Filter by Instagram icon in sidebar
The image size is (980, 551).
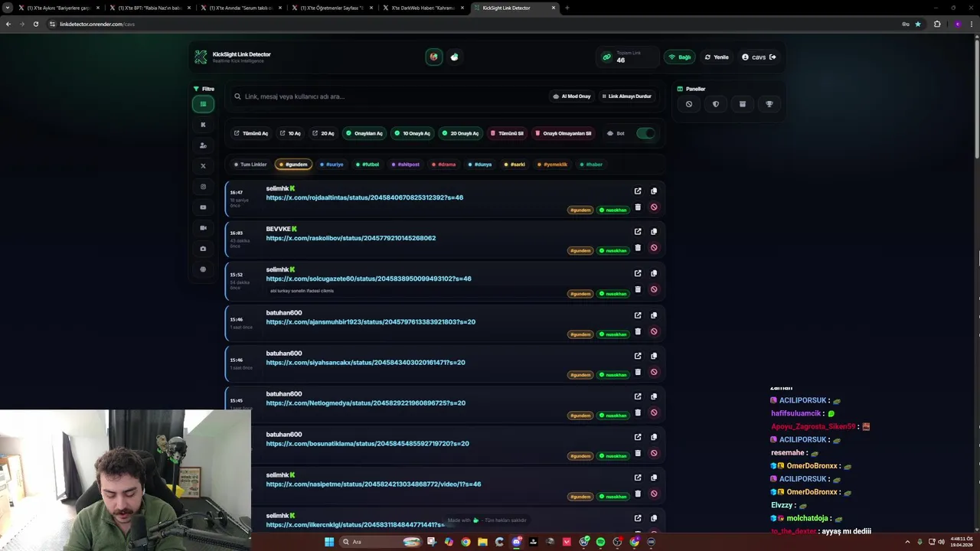[203, 187]
